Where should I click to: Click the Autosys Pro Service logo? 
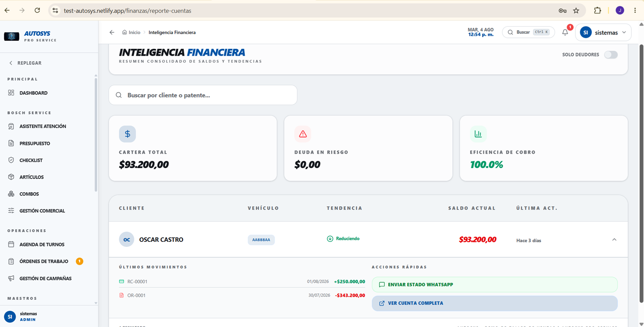point(30,37)
